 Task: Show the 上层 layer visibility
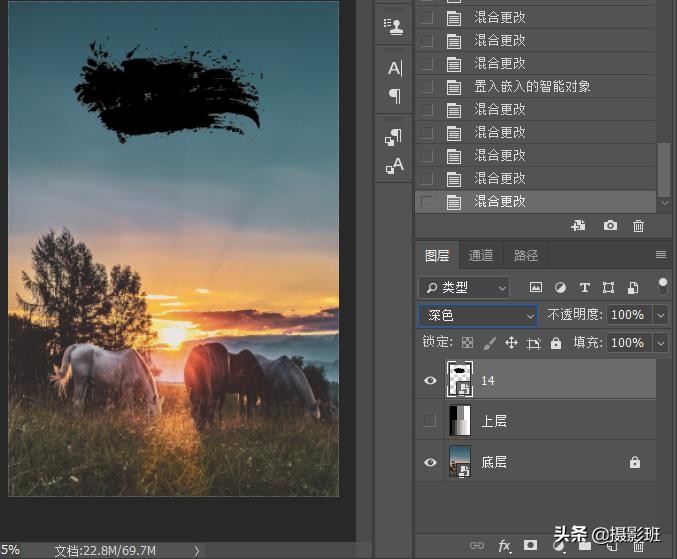pyautogui.click(x=430, y=421)
